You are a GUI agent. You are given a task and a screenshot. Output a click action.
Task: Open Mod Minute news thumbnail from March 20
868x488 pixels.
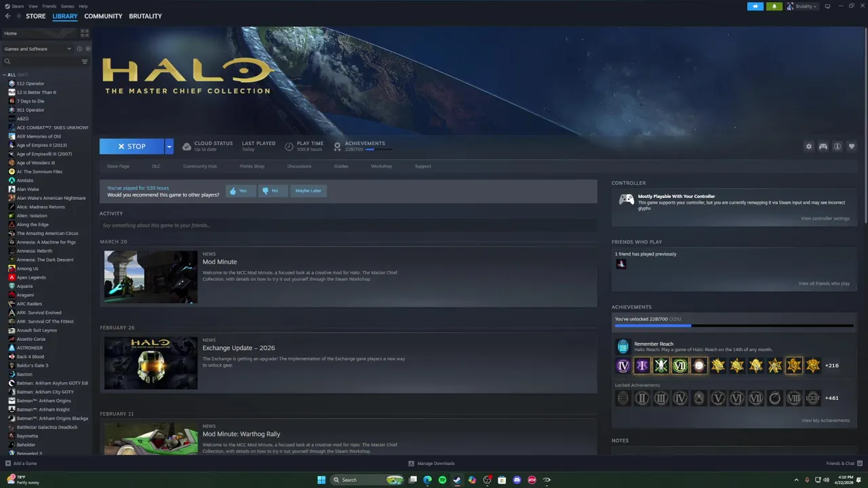pyautogui.click(x=151, y=277)
